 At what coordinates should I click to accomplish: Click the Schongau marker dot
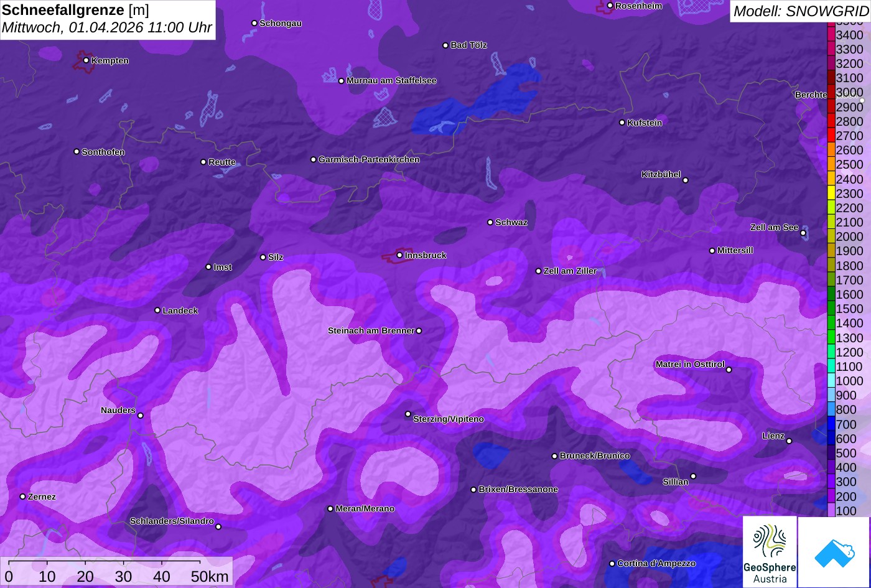(x=254, y=23)
